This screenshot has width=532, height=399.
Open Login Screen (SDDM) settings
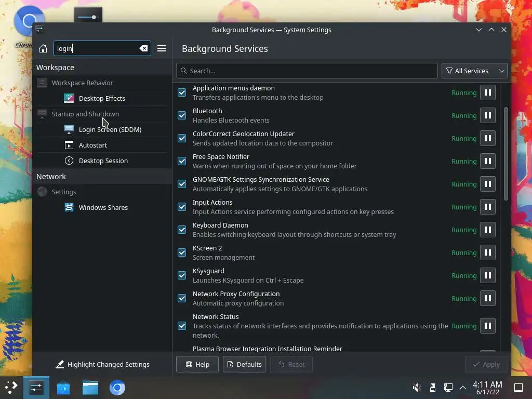(x=102, y=129)
